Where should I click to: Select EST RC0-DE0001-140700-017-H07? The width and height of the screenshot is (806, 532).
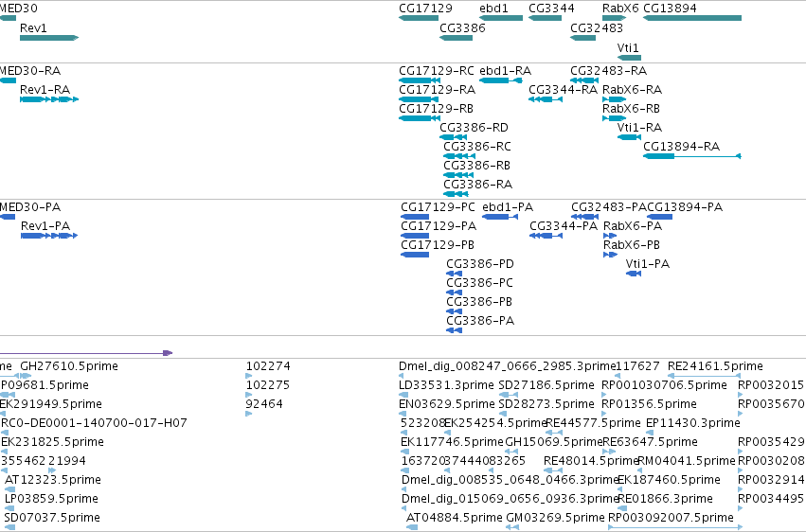(94, 423)
